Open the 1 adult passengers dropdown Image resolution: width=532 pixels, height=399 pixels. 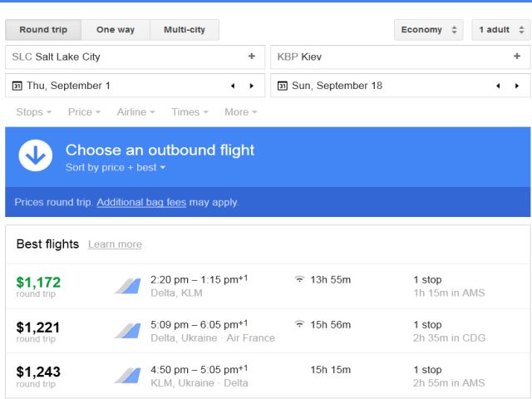(x=500, y=30)
